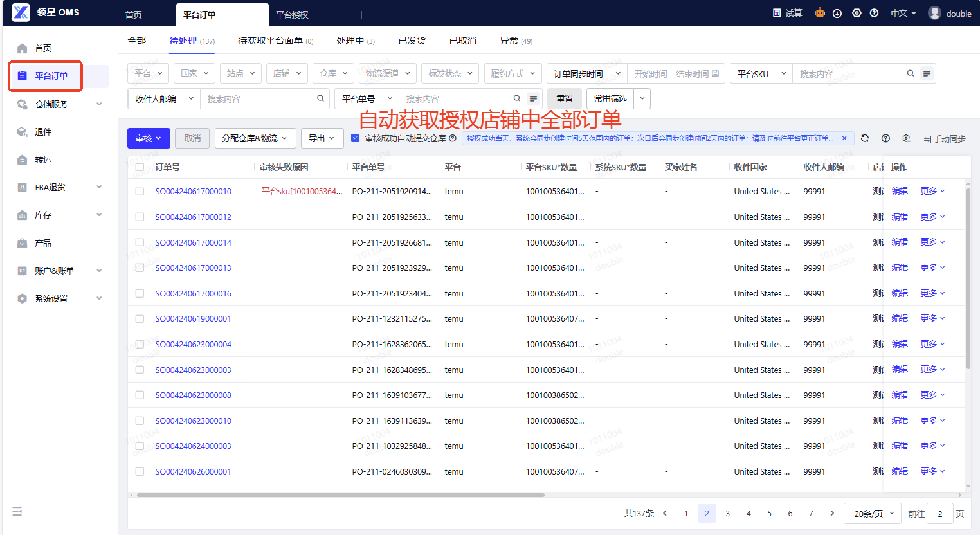Image resolution: width=980 pixels, height=535 pixels.
Task: Toggle 审核成功自动提交仓库 checkbox
Action: tap(356, 138)
